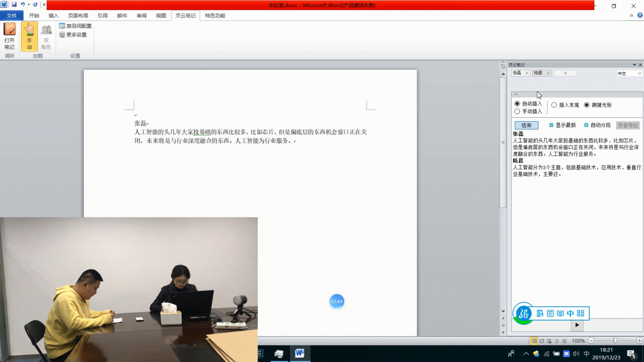This screenshot has height=362, width=644.
Task: Disable the 自动分段 checkbox
Action: tap(586, 125)
